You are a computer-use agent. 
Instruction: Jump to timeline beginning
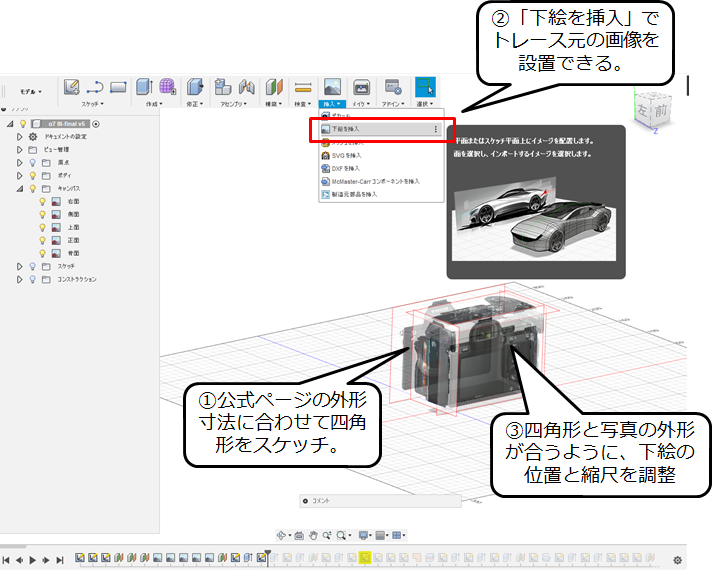click(6, 560)
